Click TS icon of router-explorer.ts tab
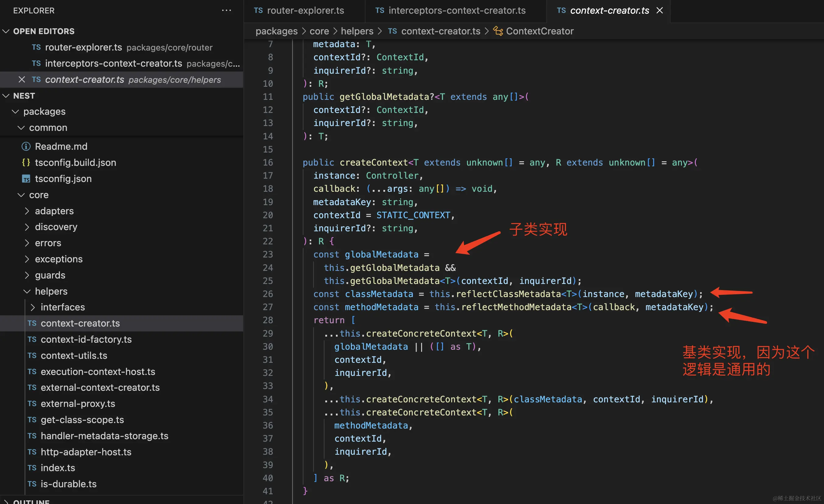The height and width of the screenshot is (504, 824). 258,10
